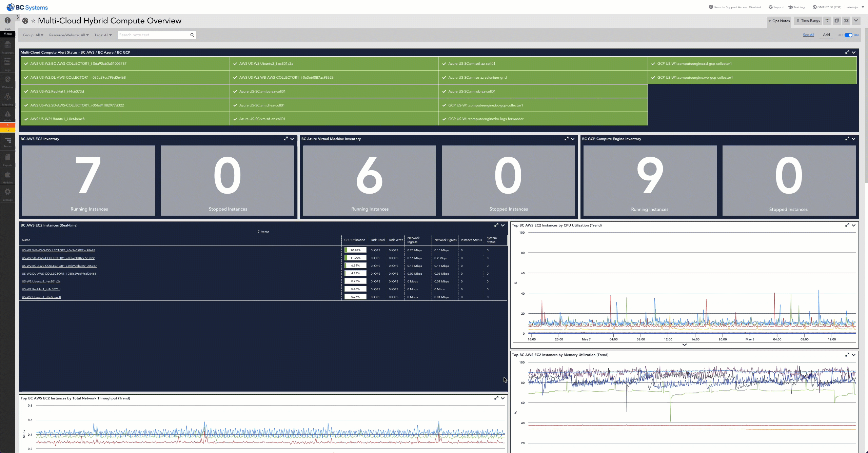Image resolution: width=868 pixels, height=453 pixels.
Task: Open US-W2:RedHat1_i-f4c6073d instance link
Action: (x=41, y=289)
